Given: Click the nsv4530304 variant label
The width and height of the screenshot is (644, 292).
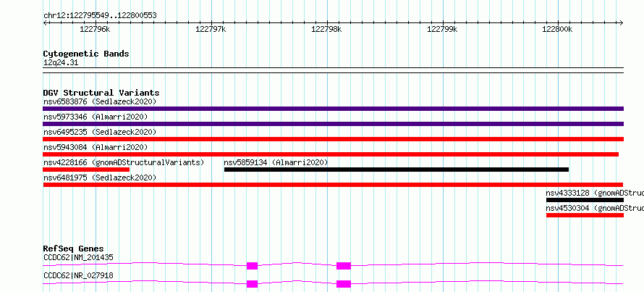Looking at the screenshot, I should tap(595, 208).
